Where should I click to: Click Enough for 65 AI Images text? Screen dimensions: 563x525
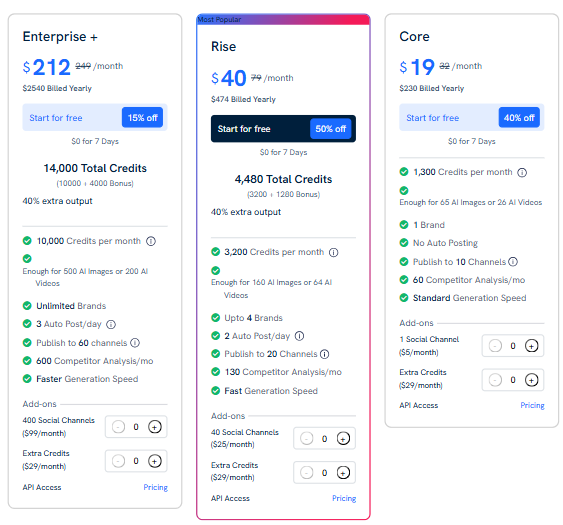click(x=471, y=203)
